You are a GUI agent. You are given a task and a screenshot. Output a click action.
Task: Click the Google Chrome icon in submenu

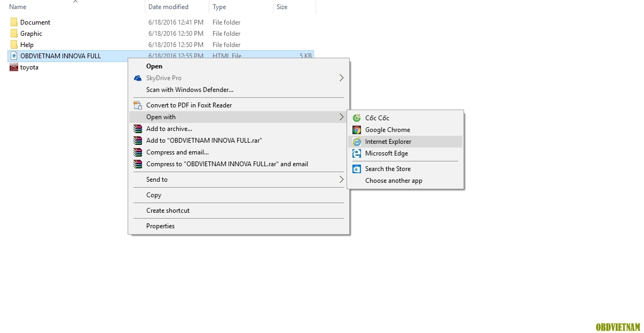click(x=357, y=130)
